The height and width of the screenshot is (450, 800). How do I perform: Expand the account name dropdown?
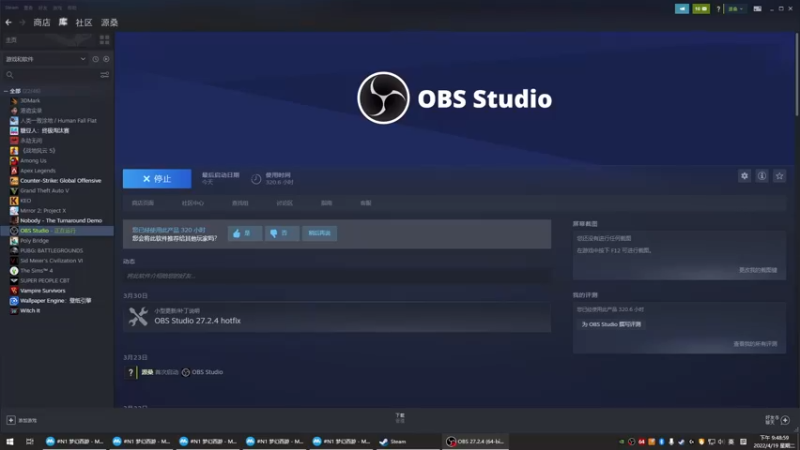[735, 9]
